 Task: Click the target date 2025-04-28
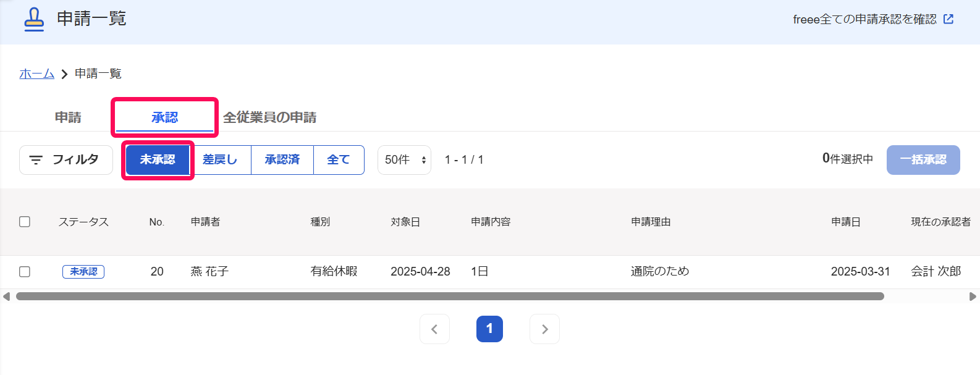(420, 272)
